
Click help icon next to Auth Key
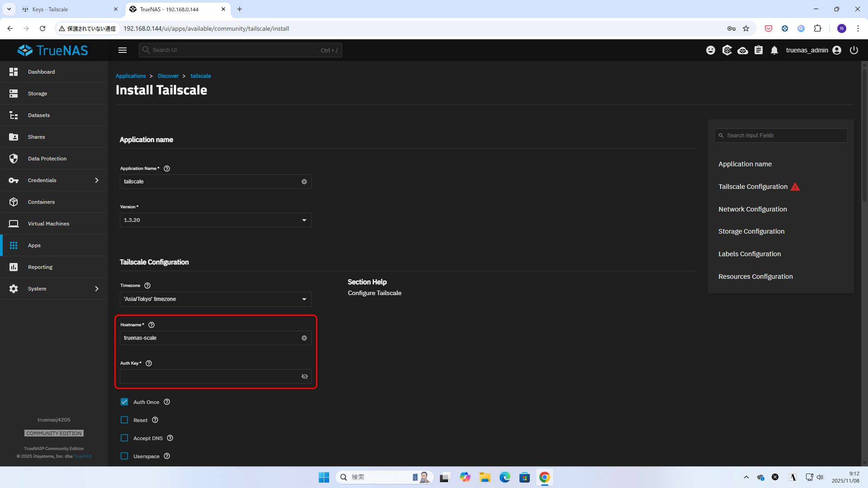149,363
